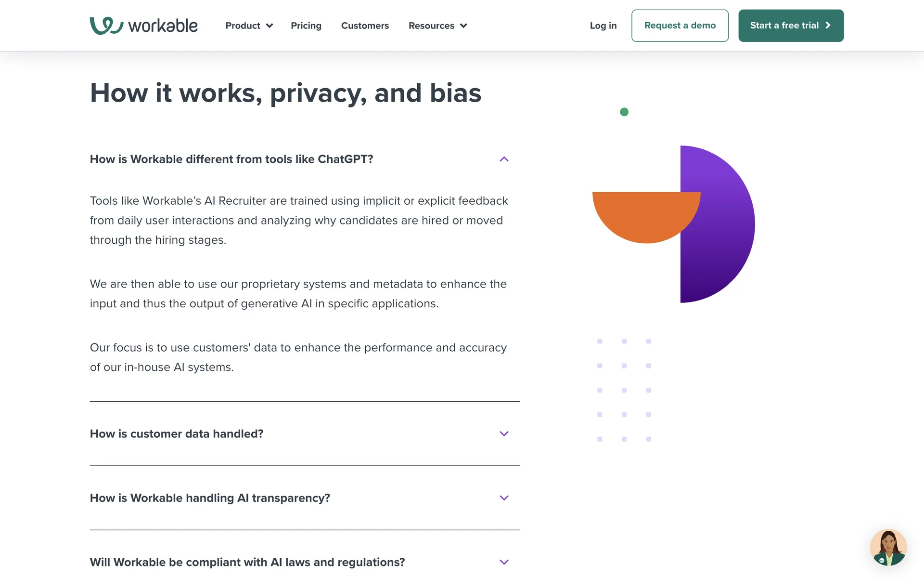Click the ChatGPT comparison question heading
Image resolution: width=924 pixels, height=578 pixels.
pyautogui.click(x=231, y=159)
